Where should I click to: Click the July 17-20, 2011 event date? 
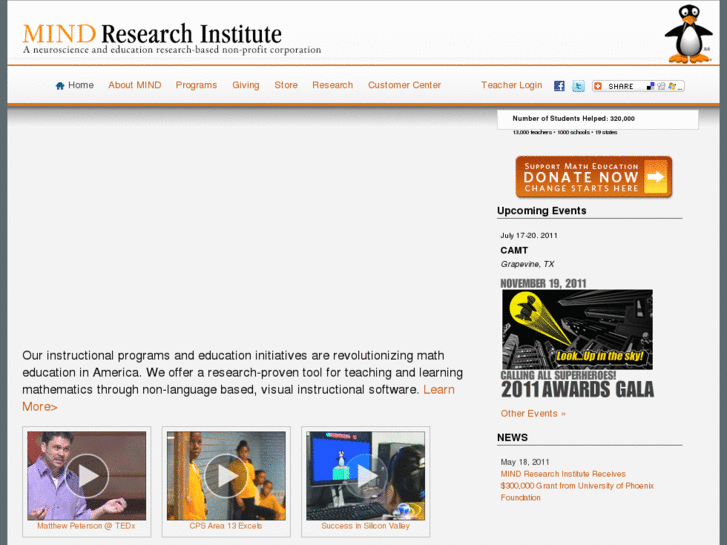point(529,236)
